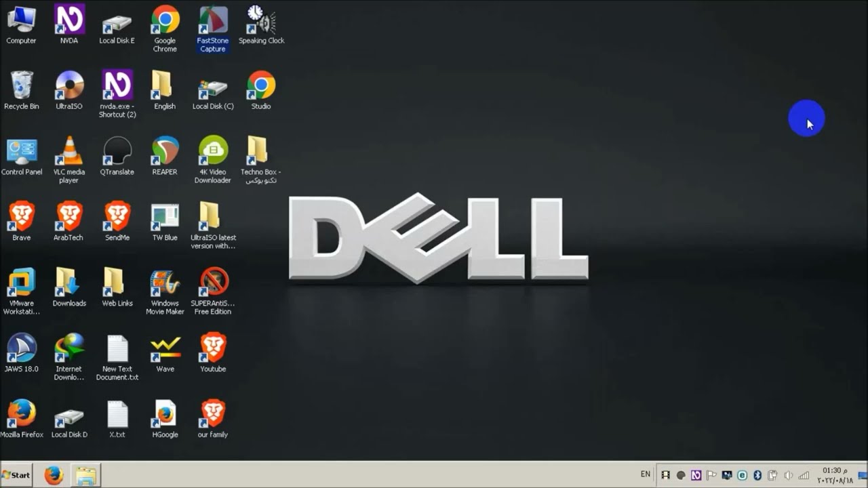Image resolution: width=868 pixels, height=488 pixels.
Task: Select the 4K Video Downloader shortcut
Action: [213, 161]
